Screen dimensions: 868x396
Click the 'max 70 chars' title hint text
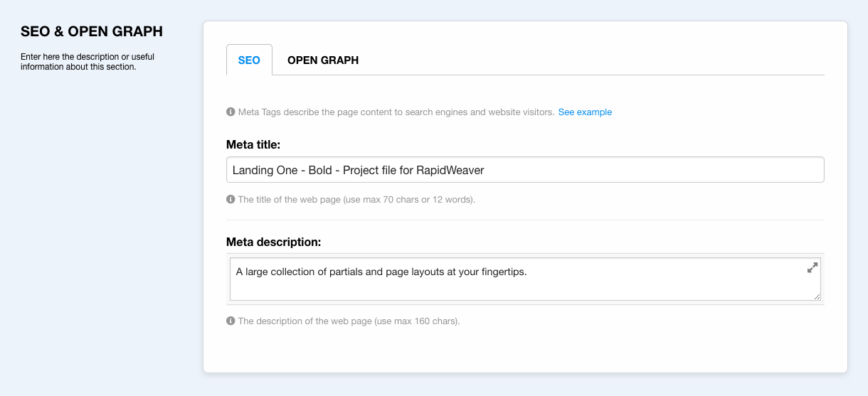[x=356, y=200]
